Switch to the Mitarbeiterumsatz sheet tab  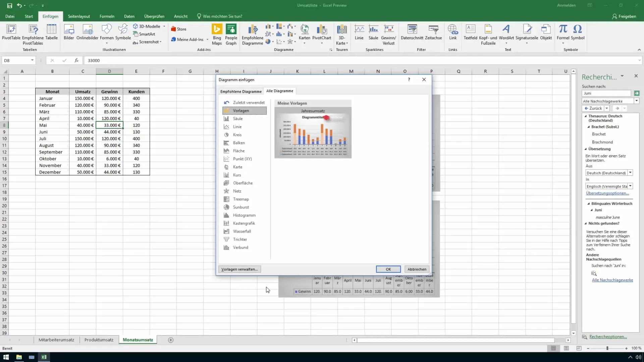(x=56, y=340)
